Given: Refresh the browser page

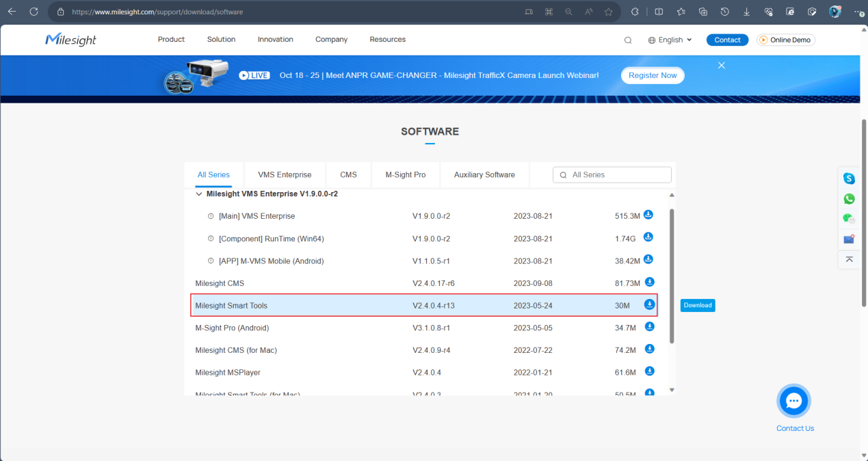Looking at the screenshot, I should coord(34,12).
